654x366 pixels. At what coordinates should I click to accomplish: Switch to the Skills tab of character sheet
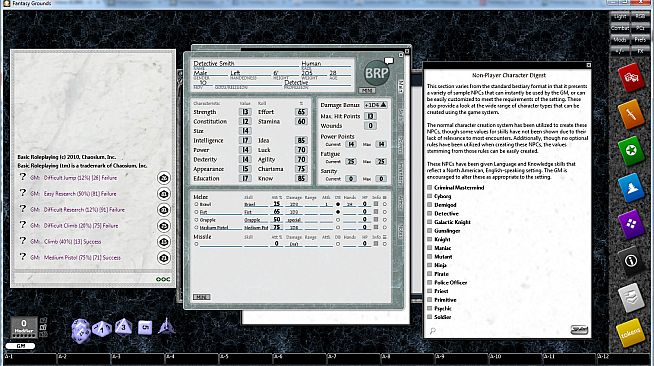pos(400,114)
